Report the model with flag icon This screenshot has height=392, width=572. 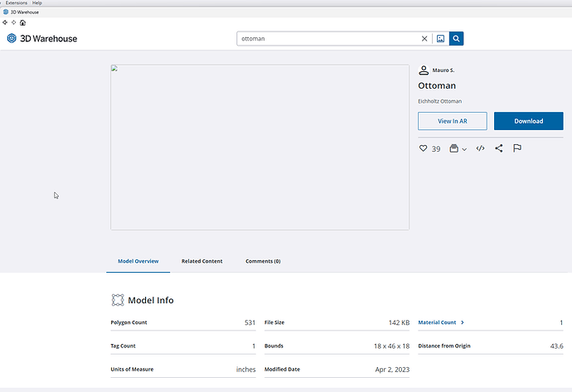point(517,148)
